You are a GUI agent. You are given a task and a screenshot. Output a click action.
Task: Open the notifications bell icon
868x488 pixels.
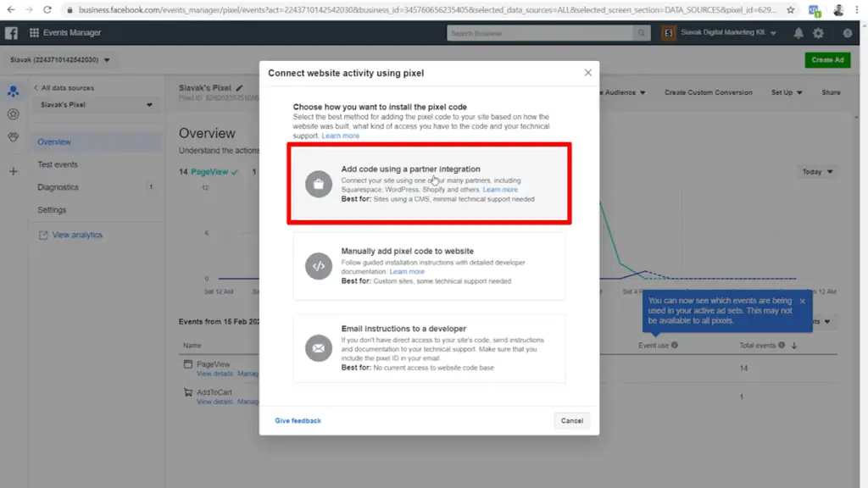pos(798,32)
